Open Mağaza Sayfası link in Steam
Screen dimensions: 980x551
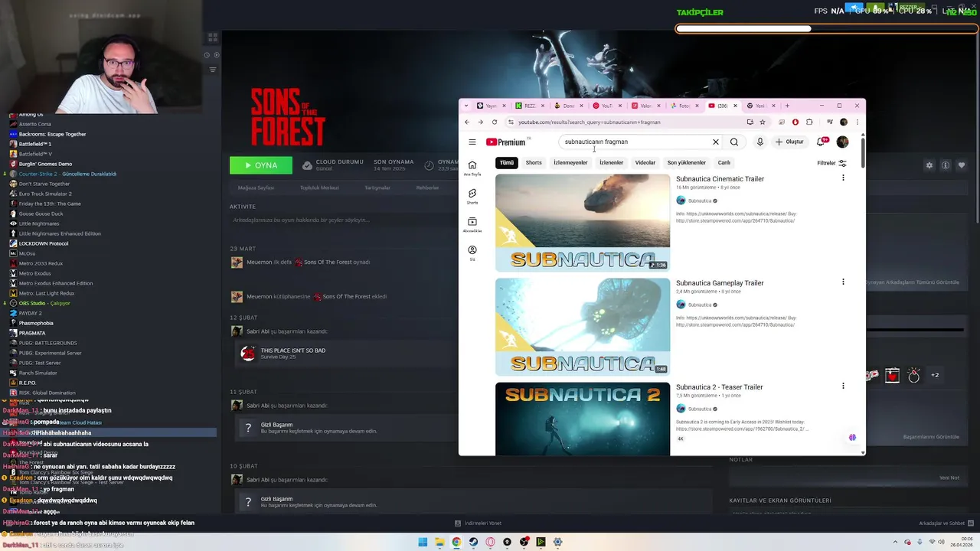point(256,187)
